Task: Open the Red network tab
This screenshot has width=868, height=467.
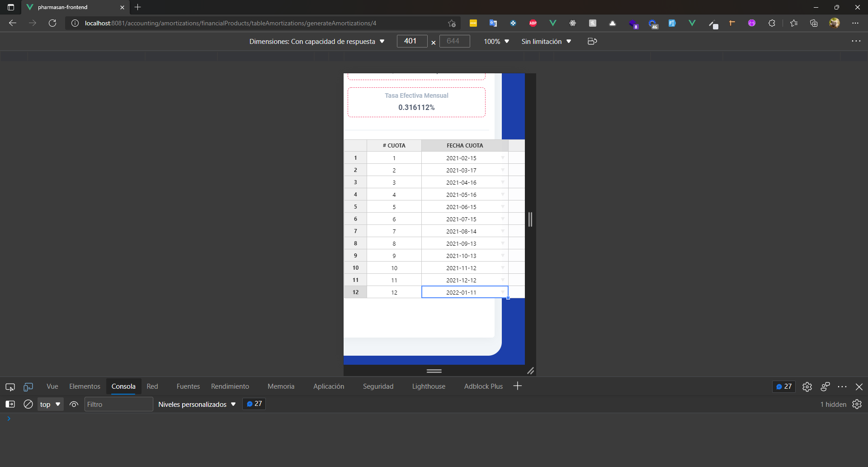Action: [152, 386]
